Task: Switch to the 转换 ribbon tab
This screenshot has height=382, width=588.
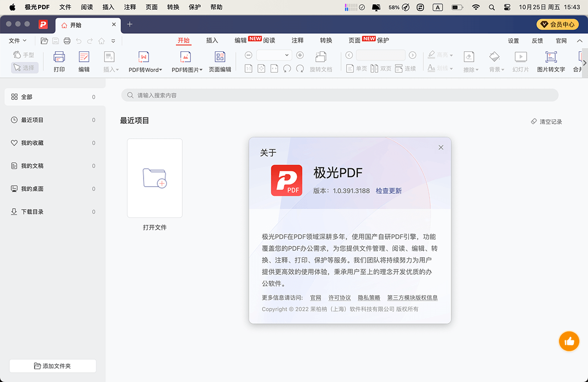Action: coord(326,41)
